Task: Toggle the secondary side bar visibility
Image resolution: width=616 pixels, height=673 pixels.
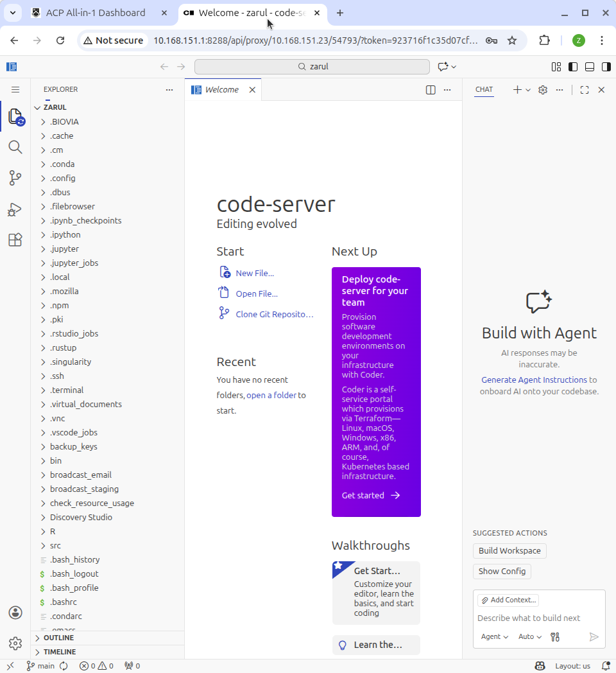Action: coord(605,67)
